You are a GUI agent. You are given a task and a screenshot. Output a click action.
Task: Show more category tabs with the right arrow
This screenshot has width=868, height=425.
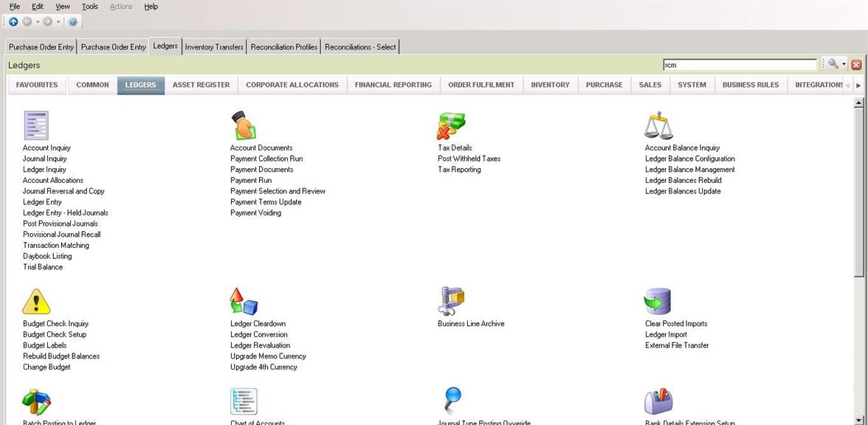point(858,86)
